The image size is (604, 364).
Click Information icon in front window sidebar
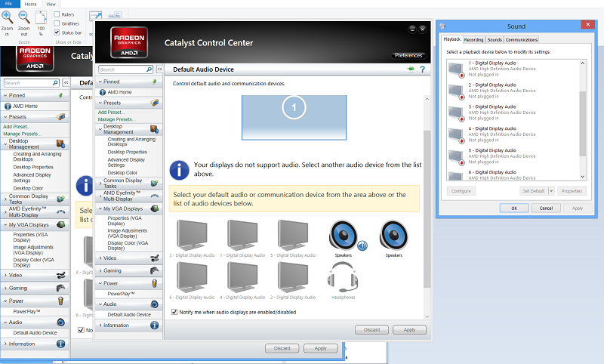coord(155,325)
